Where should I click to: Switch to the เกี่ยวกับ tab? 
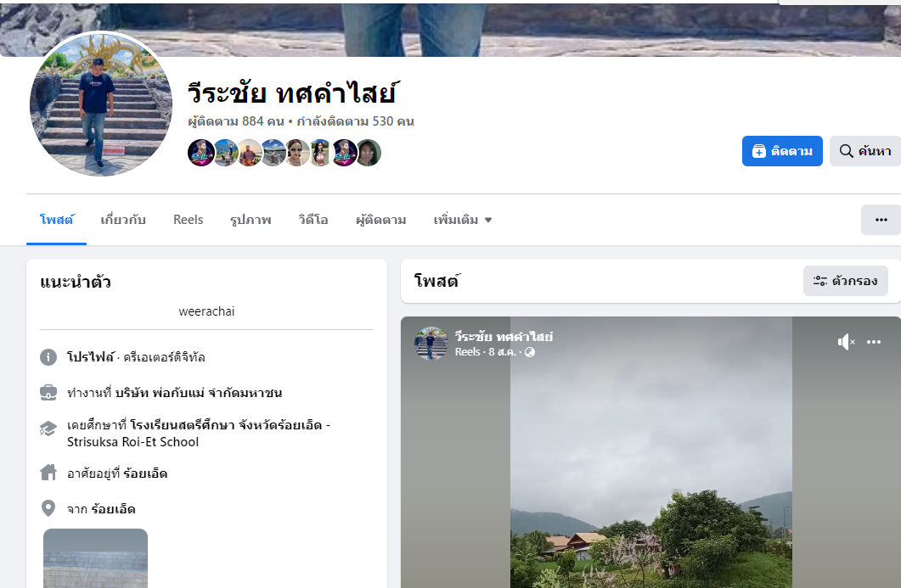[x=123, y=220]
